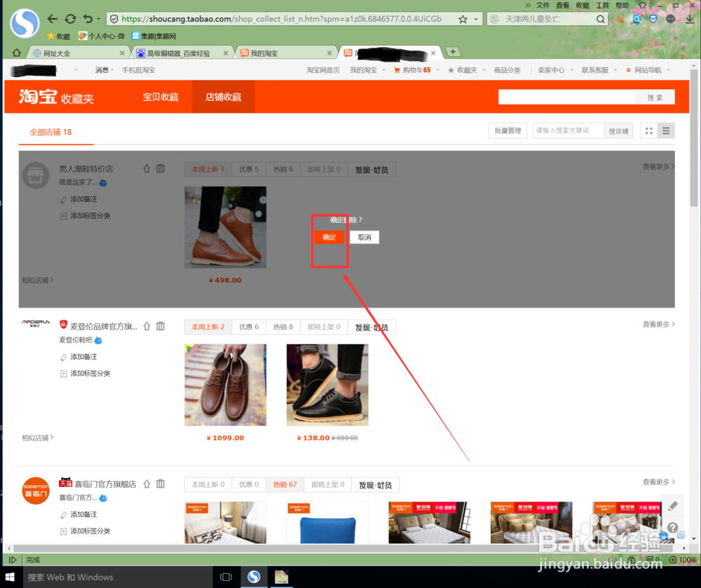Expand 网站导航 dropdown
Screen dimensions: 701x588
[648, 70]
